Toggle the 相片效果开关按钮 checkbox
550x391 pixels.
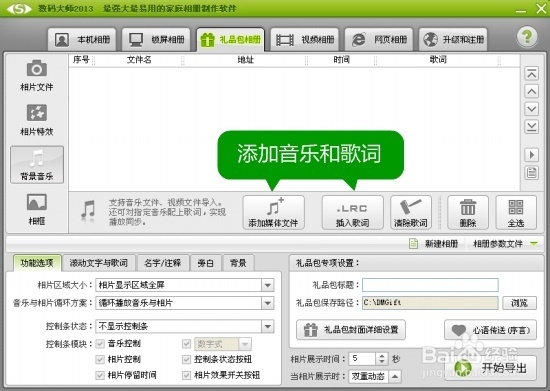(186, 375)
